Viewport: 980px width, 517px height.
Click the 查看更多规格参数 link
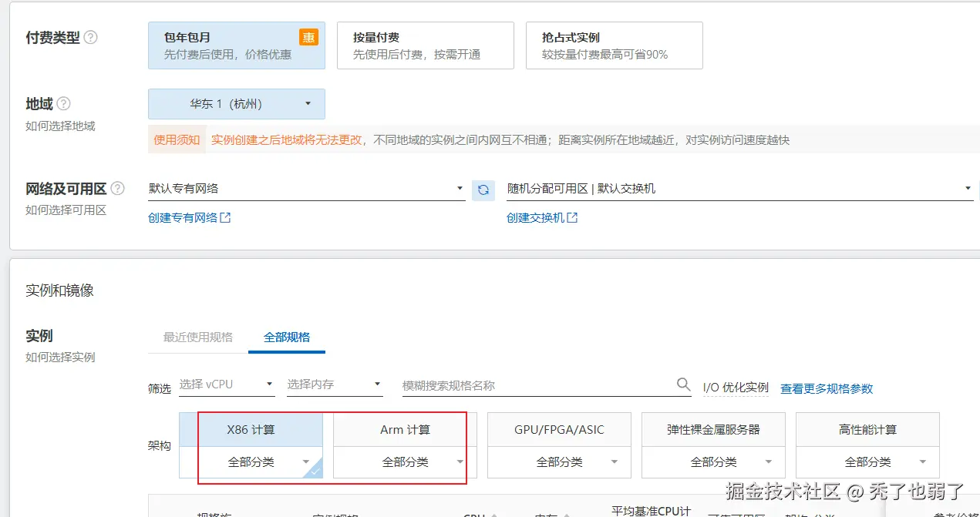(826, 388)
